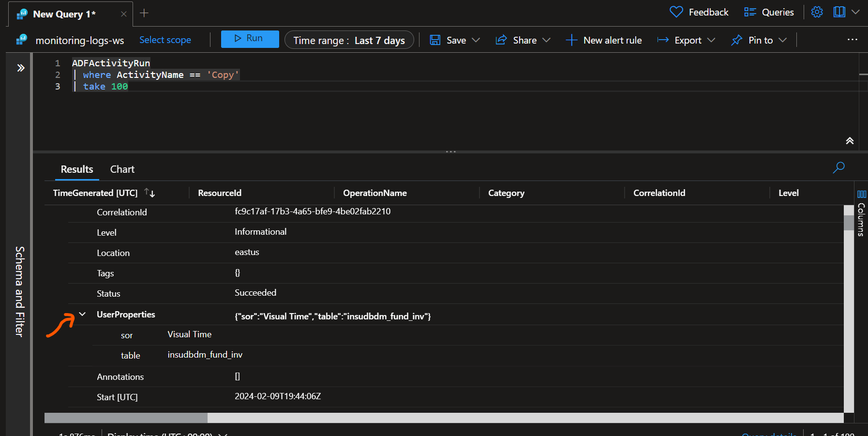Screen dimensions: 868x436
Task: Open the Last 7 days time range dropdown
Action: (x=349, y=40)
